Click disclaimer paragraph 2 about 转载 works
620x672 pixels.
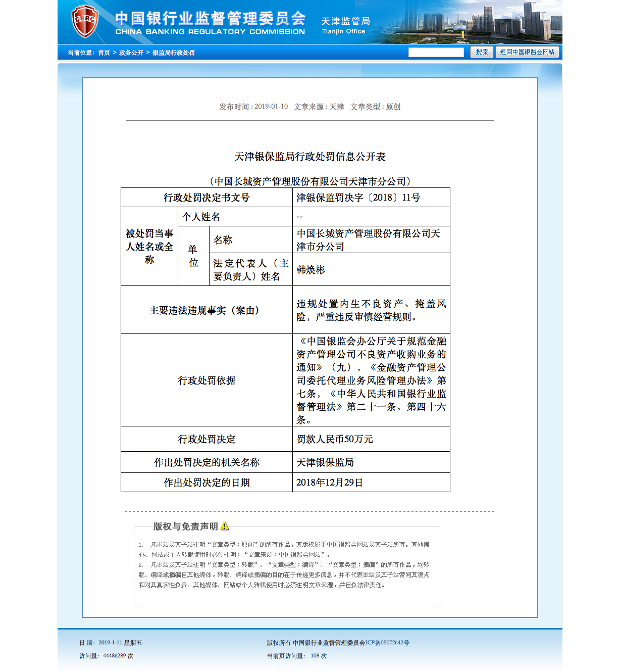(x=284, y=575)
